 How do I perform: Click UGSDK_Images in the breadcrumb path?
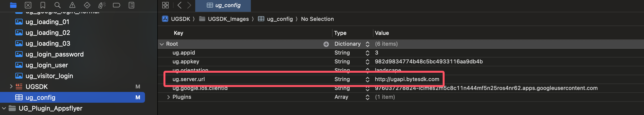228,19
